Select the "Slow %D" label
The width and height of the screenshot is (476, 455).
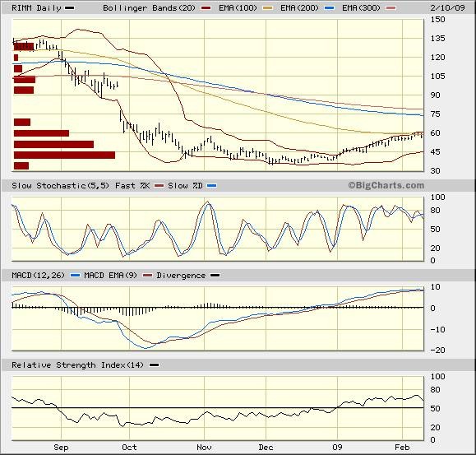tap(185, 186)
